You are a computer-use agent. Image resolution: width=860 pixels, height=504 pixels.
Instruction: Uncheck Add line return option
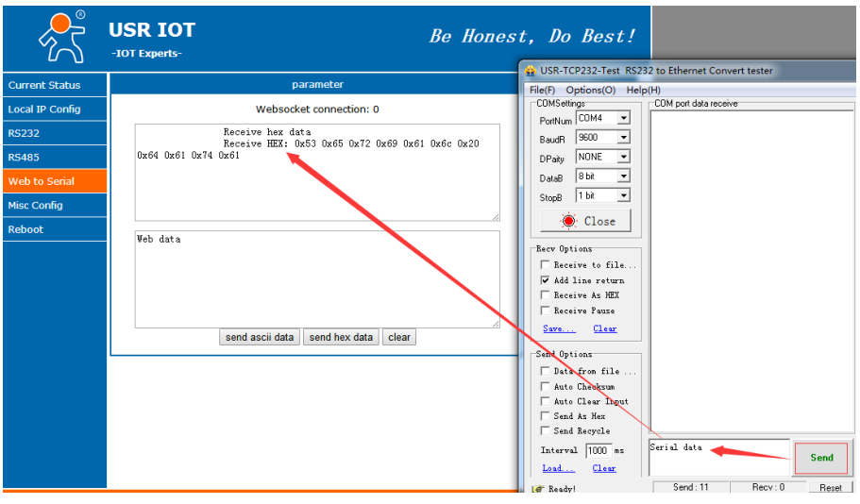pyautogui.click(x=546, y=280)
